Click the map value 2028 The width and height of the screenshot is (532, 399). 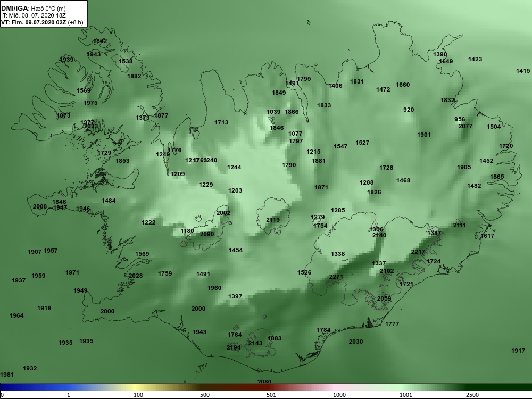coord(135,276)
